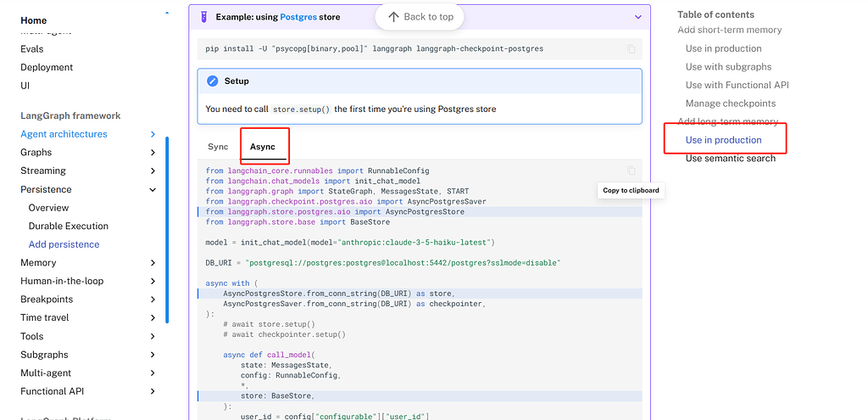Expand the Subgraphs sidebar section

[x=153, y=355]
